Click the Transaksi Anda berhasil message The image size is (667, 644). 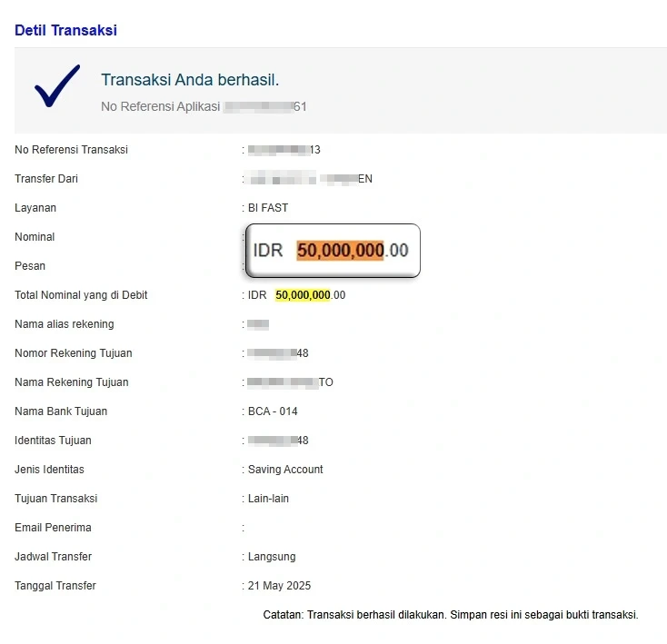point(190,80)
